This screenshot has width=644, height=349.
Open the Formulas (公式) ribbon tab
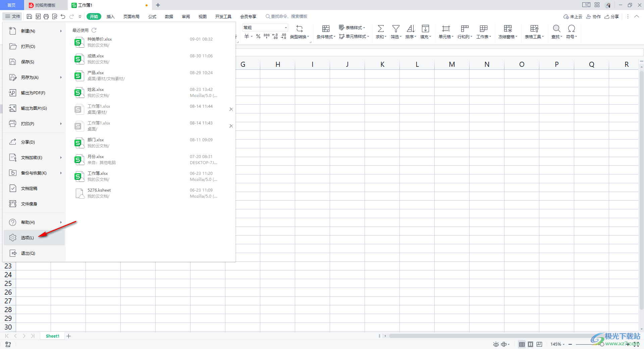pyautogui.click(x=152, y=16)
